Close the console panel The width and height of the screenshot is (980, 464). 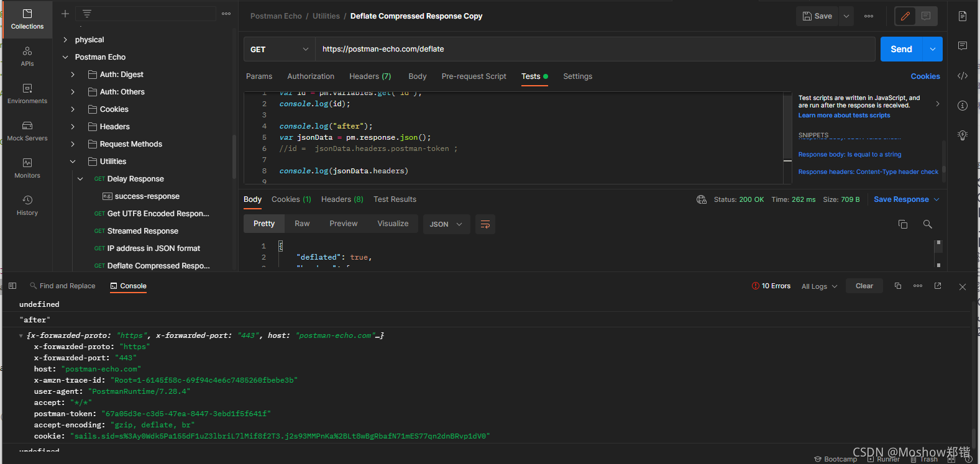(963, 287)
